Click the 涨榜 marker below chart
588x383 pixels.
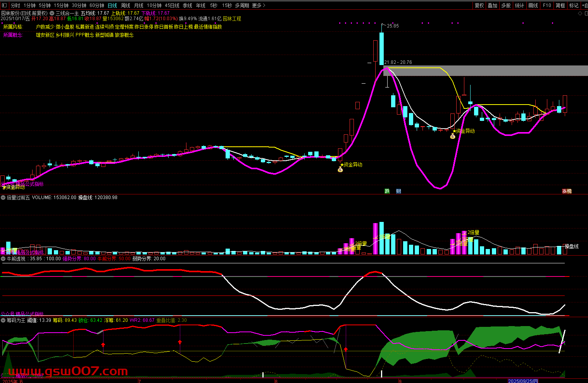pos(567,191)
